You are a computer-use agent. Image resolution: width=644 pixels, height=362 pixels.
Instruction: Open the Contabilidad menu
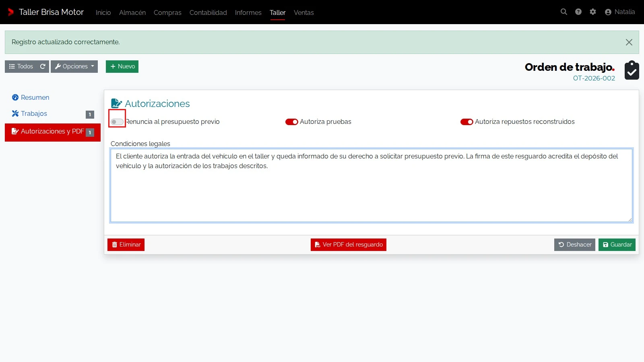click(x=208, y=12)
